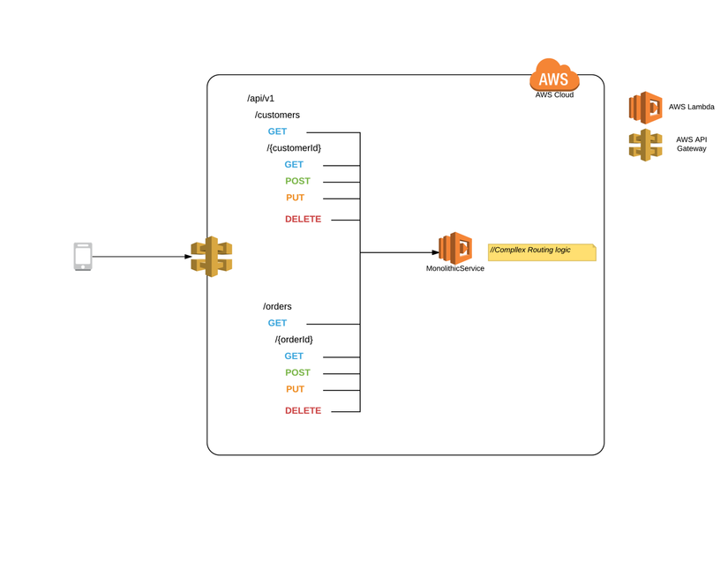This screenshot has width=728, height=562.
Task: Select the AWS Lambda legend icon
Action: tap(645, 108)
